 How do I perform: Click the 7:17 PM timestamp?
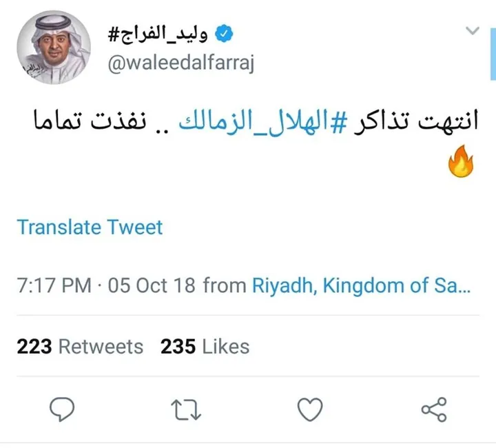pos(54,285)
